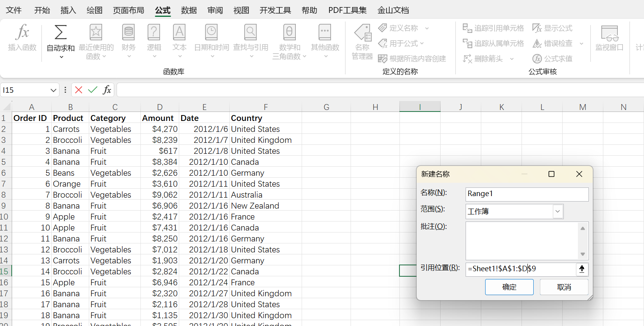644x326 pixels.
Task: Open the Logical functions icon
Action: click(154, 33)
